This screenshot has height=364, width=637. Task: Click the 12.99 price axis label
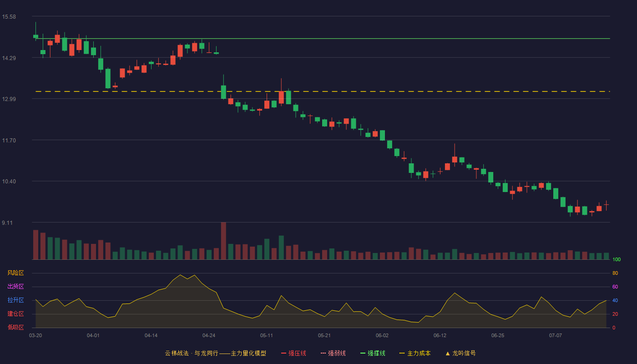click(x=9, y=99)
